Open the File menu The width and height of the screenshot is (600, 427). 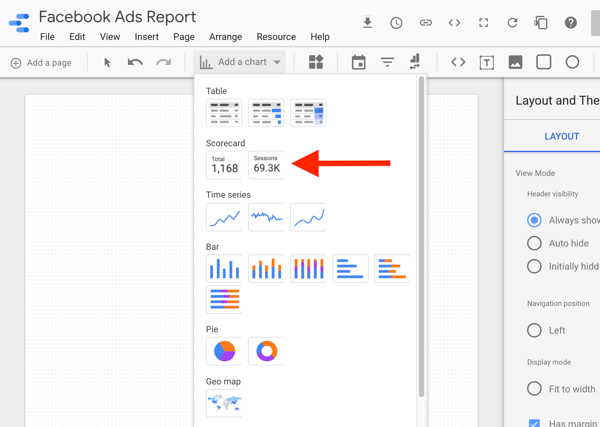click(x=47, y=37)
